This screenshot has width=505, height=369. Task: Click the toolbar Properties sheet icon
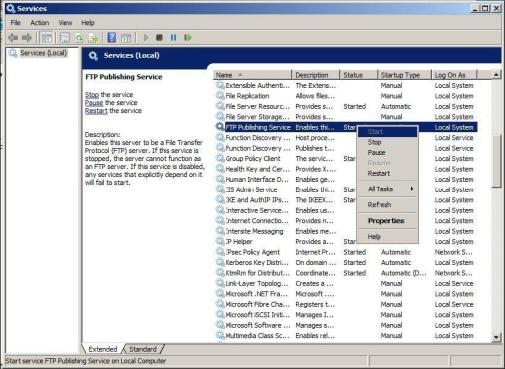click(x=65, y=38)
